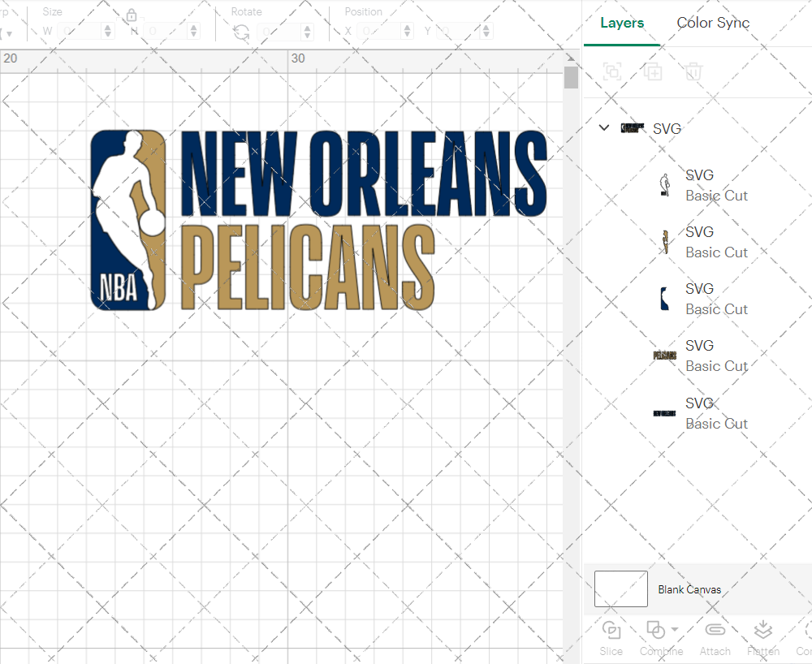Click the Height input field
Screen dimensions: 812x664
pos(166,31)
